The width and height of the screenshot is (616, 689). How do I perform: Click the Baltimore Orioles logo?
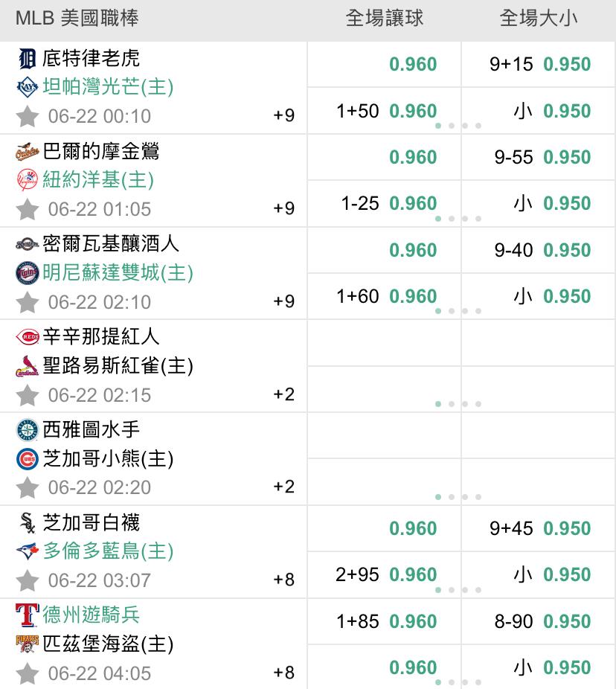[x=28, y=152]
